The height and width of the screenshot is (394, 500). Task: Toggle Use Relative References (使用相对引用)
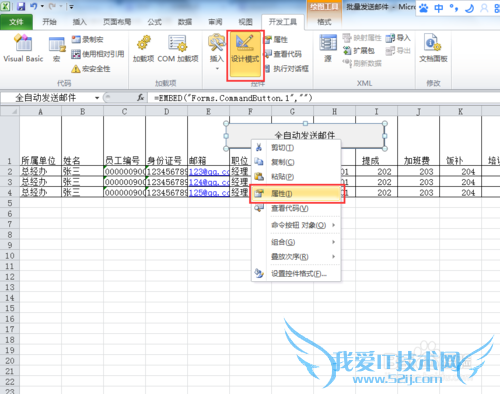pyautogui.click(x=98, y=54)
